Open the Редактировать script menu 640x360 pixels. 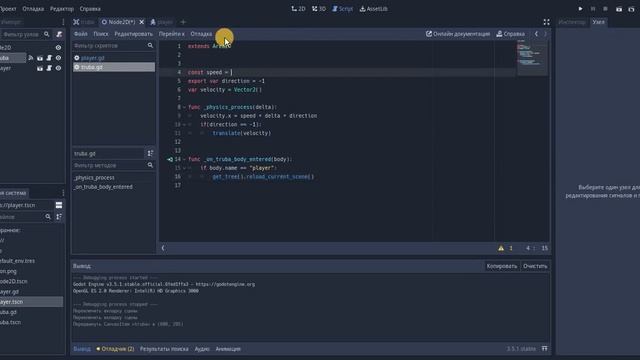pos(133,34)
